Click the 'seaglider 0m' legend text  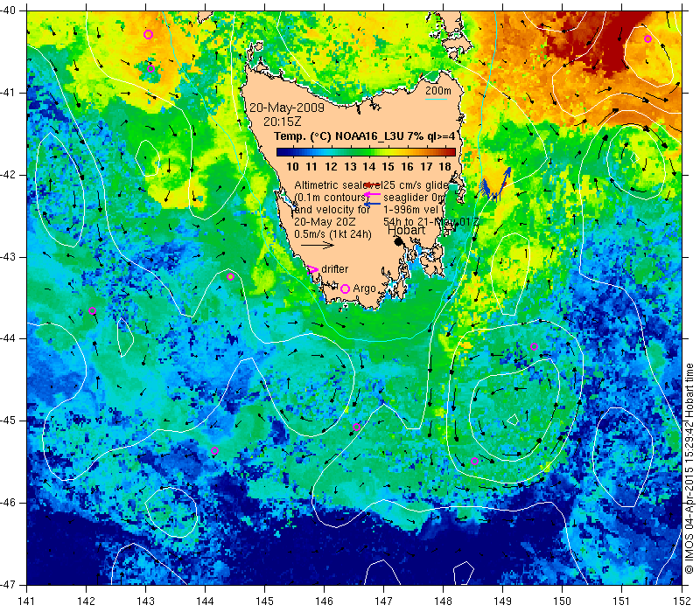click(415, 198)
